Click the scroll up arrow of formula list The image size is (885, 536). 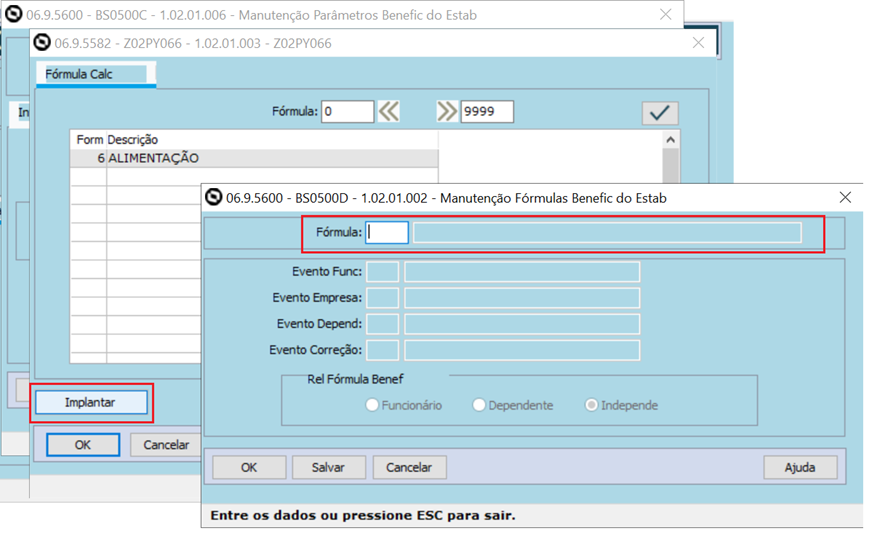[671, 139]
